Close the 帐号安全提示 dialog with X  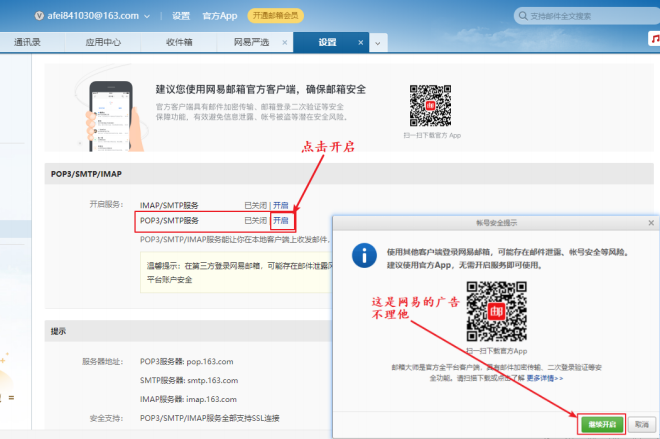(651, 222)
